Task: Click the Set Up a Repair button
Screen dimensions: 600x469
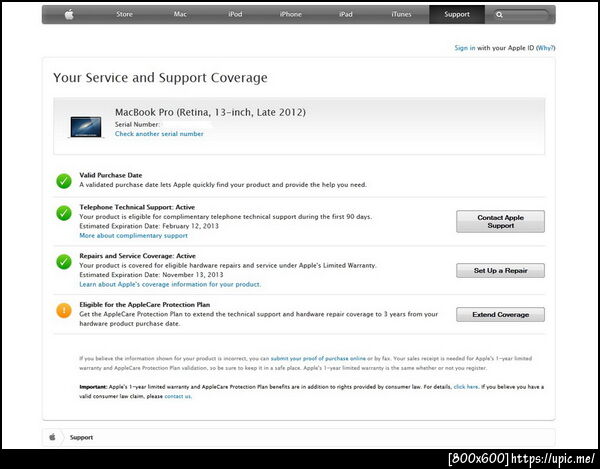Action: click(500, 270)
